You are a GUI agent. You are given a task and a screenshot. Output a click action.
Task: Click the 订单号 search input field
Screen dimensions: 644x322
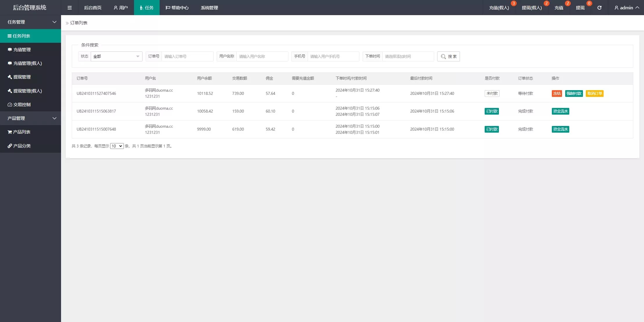[x=187, y=56]
